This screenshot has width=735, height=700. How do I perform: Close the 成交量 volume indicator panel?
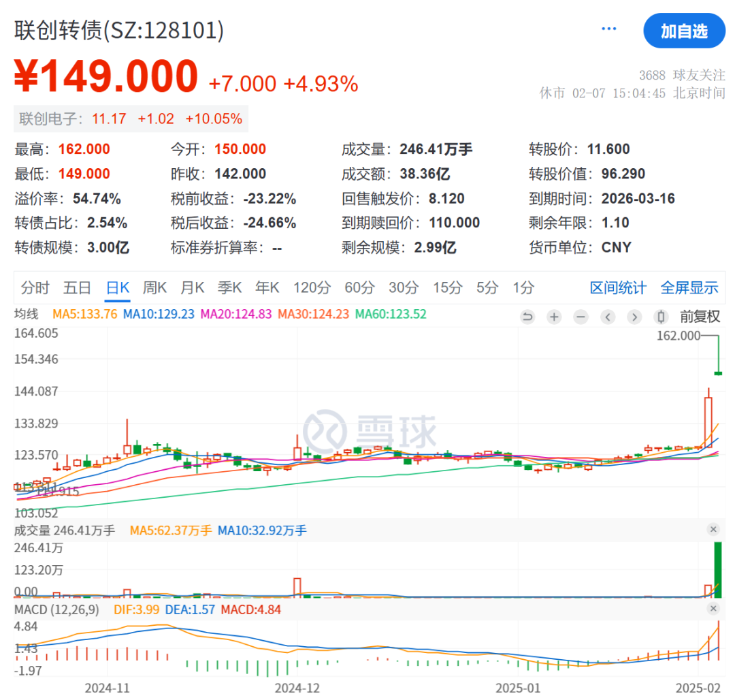713,529
